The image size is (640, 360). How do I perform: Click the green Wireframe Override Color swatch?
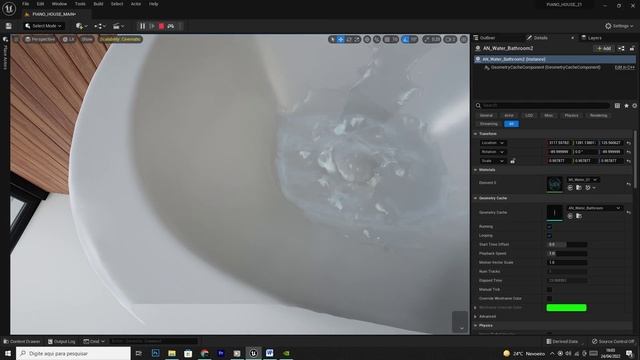(x=566, y=307)
